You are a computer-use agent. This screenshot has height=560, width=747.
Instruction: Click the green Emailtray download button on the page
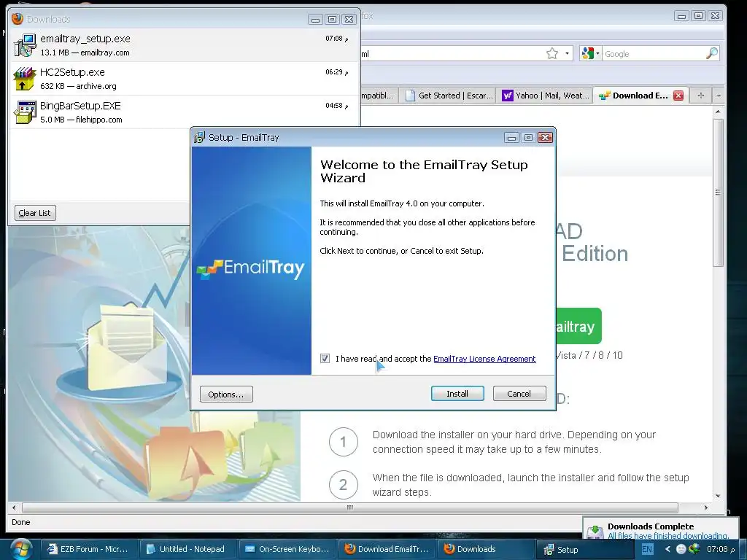[578, 326]
